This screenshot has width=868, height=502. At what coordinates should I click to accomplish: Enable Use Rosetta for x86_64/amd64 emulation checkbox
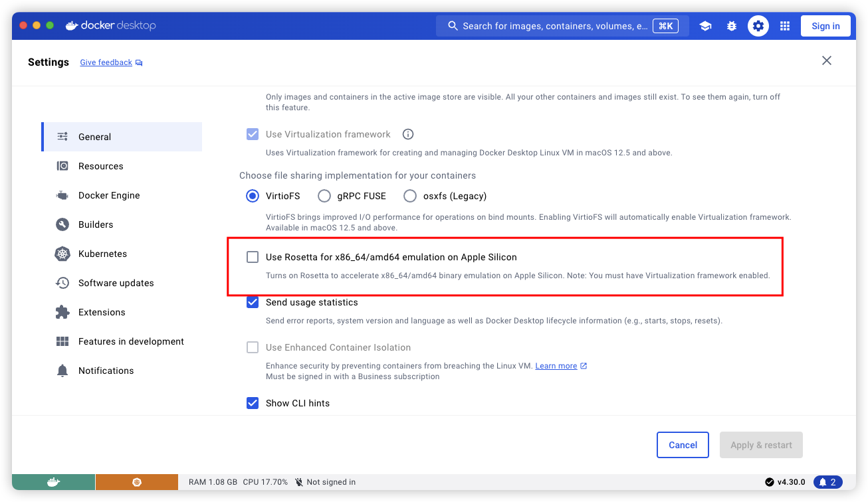click(x=253, y=257)
